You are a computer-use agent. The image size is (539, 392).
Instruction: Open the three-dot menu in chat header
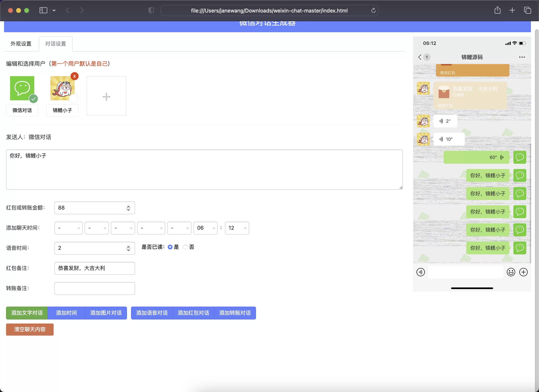[522, 57]
